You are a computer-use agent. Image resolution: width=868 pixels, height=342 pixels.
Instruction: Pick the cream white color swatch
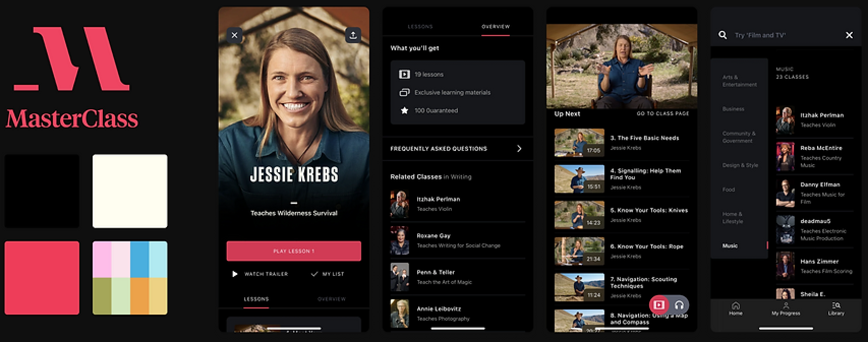click(x=130, y=191)
